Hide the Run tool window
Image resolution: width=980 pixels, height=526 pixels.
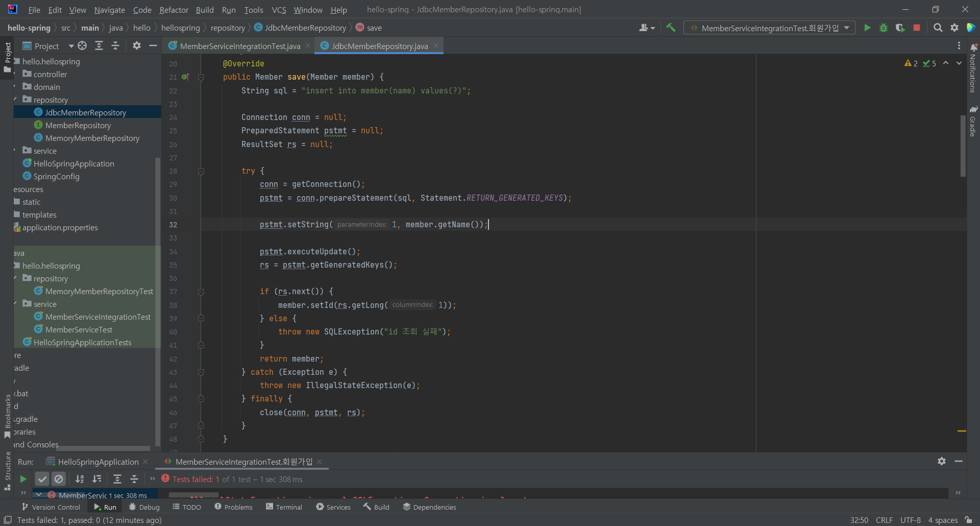tap(959, 461)
